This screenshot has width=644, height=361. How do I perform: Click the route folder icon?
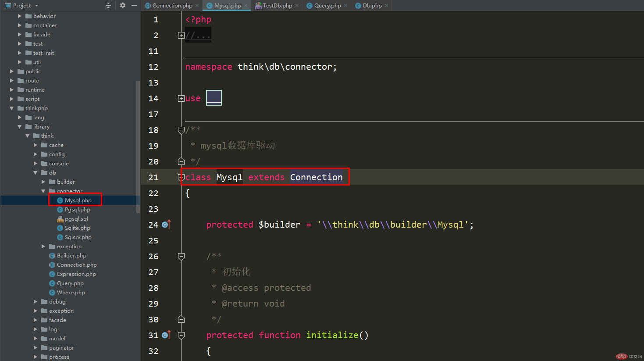21,81
